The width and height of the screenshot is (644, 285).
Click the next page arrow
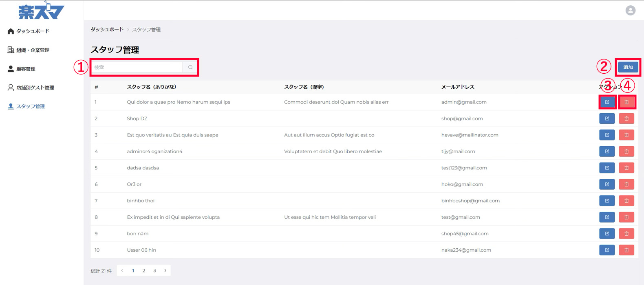pos(165,271)
